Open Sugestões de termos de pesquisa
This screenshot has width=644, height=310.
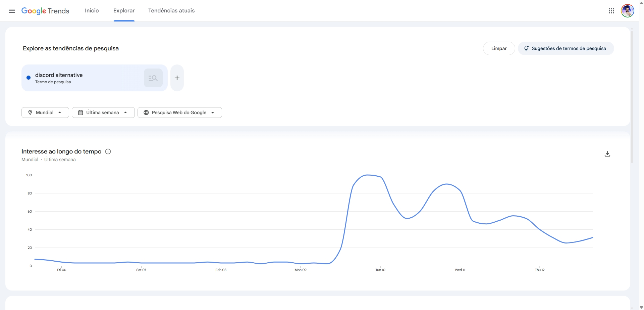pyautogui.click(x=566, y=48)
